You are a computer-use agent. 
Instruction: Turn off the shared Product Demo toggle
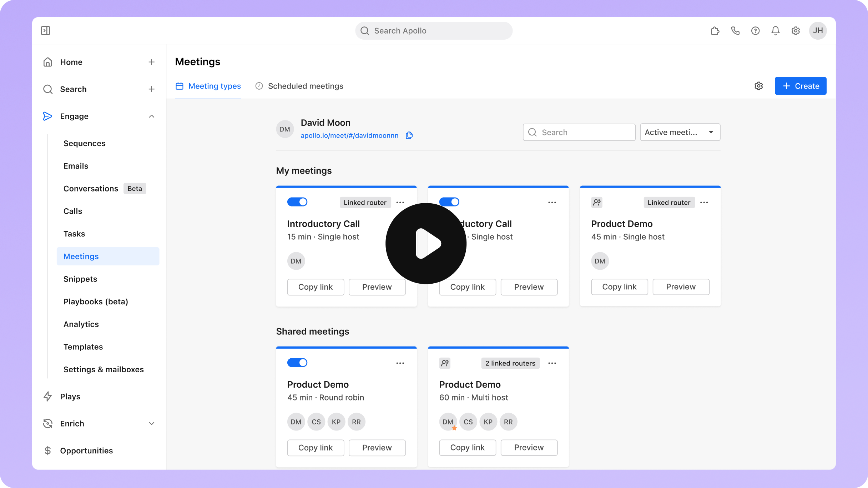(297, 363)
